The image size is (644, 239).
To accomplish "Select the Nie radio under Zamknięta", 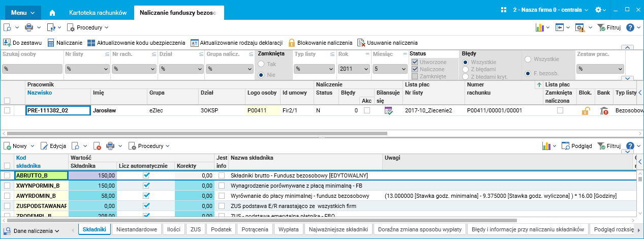I will tap(261, 75).
